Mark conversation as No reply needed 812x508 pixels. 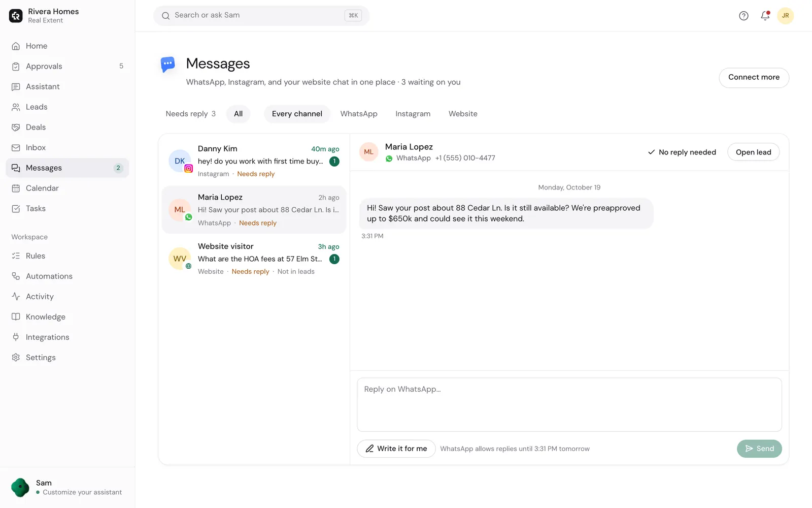682,152
